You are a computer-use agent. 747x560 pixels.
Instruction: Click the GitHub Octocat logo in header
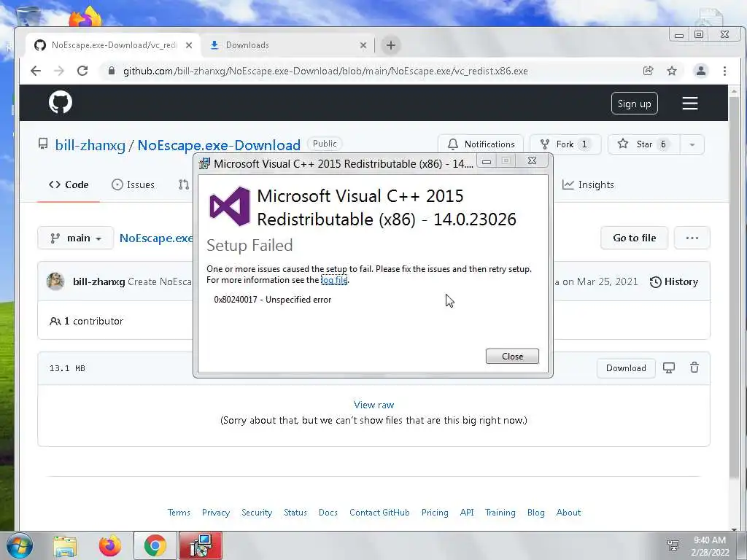[61, 102]
